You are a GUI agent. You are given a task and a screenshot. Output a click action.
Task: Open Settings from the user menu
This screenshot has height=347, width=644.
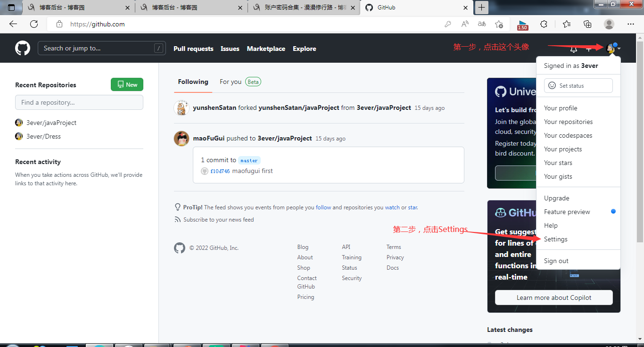578,239
